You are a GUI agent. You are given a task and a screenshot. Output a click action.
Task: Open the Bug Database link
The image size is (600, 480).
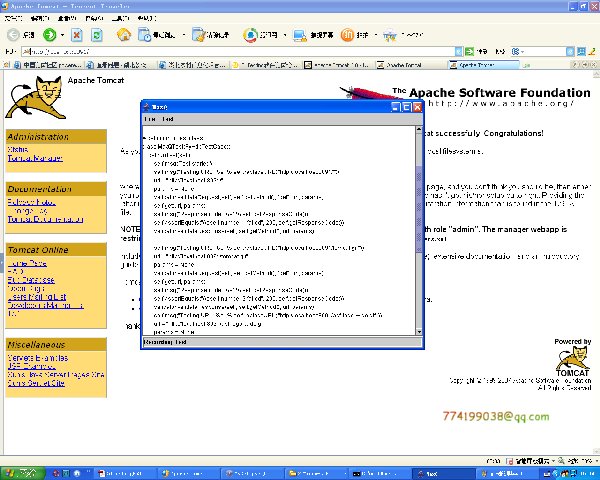pos(31,280)
